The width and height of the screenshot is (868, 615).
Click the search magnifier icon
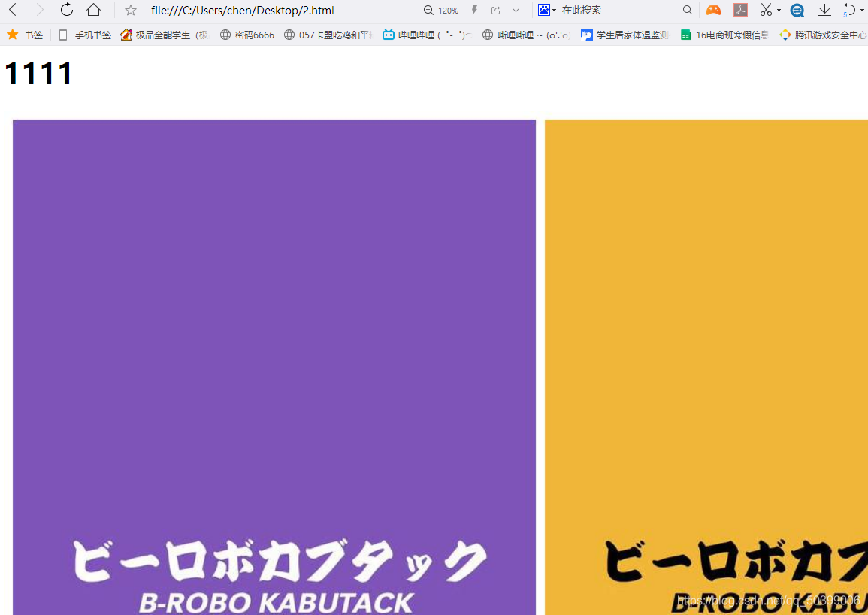(688, 10)
